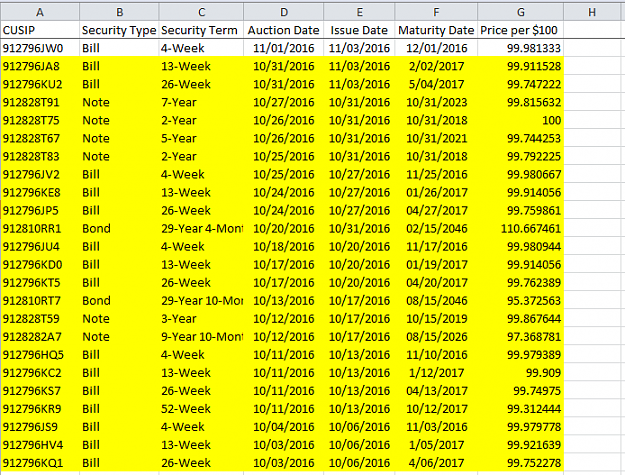This screenshot has height=475, width=625.
Task: Select cell with CUSIP 9128282A7
Action: point(40,337)
